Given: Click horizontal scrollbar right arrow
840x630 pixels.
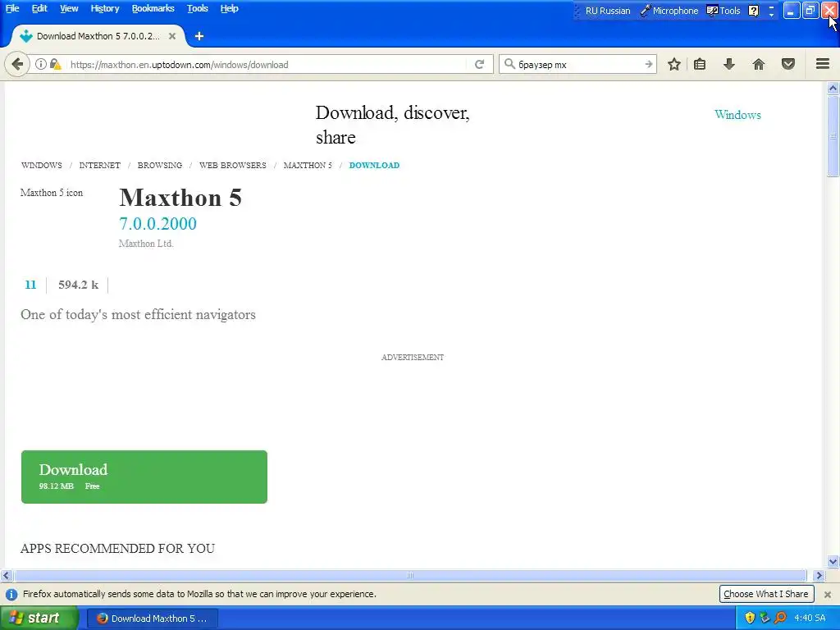Looking at the screenshot, I should click(x=819, y=576).
